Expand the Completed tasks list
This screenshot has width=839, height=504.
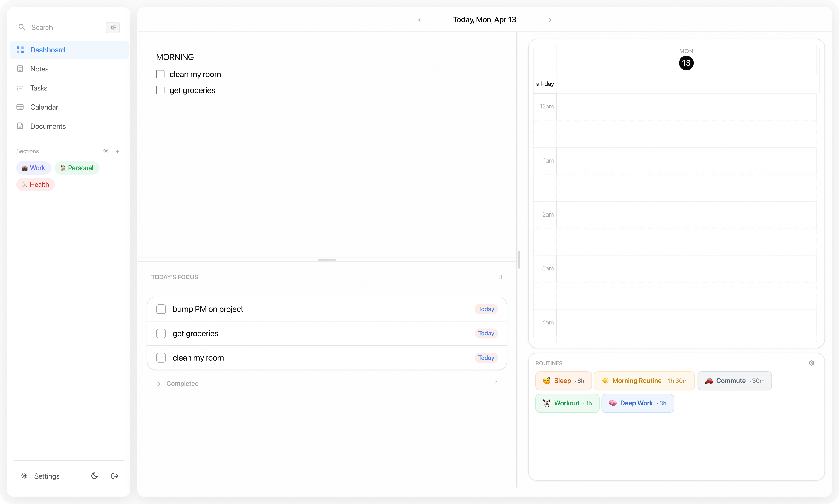(159, 384)
